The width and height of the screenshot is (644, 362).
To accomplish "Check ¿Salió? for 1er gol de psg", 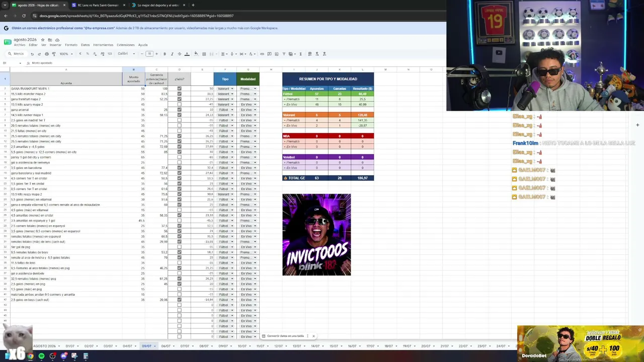I will point(179,247).
